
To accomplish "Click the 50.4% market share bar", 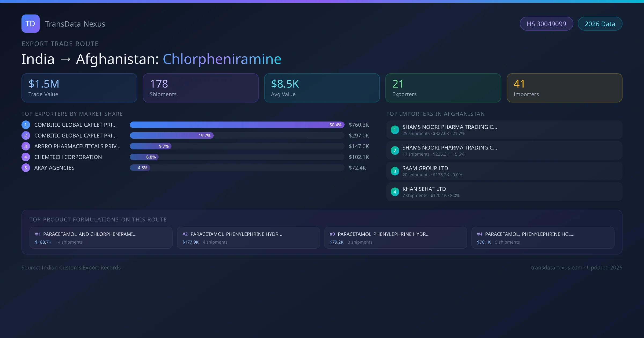I will point(237,125).
